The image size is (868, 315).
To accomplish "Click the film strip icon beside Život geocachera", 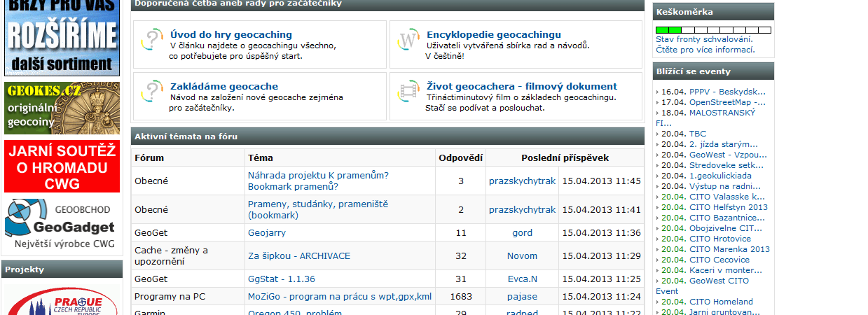I will (408, 92).
